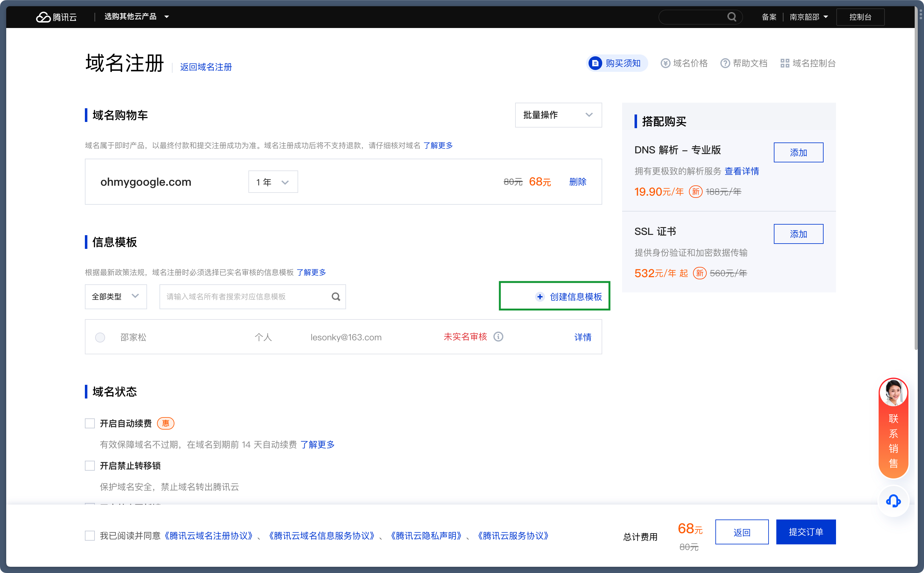
Task: Open 购买须知 purchase notice icon
Action: click(x=595, y=63)
